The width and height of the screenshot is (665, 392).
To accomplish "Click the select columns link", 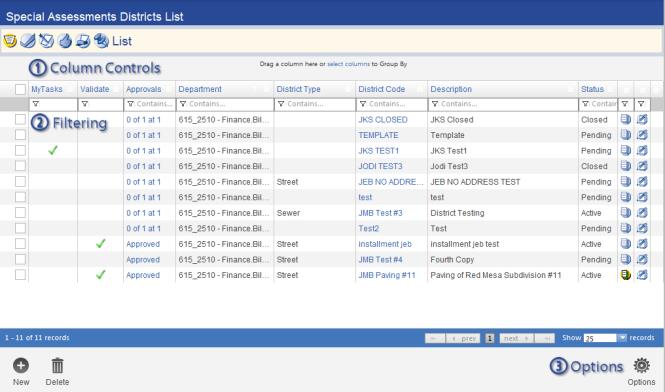I will pos(348,64).
